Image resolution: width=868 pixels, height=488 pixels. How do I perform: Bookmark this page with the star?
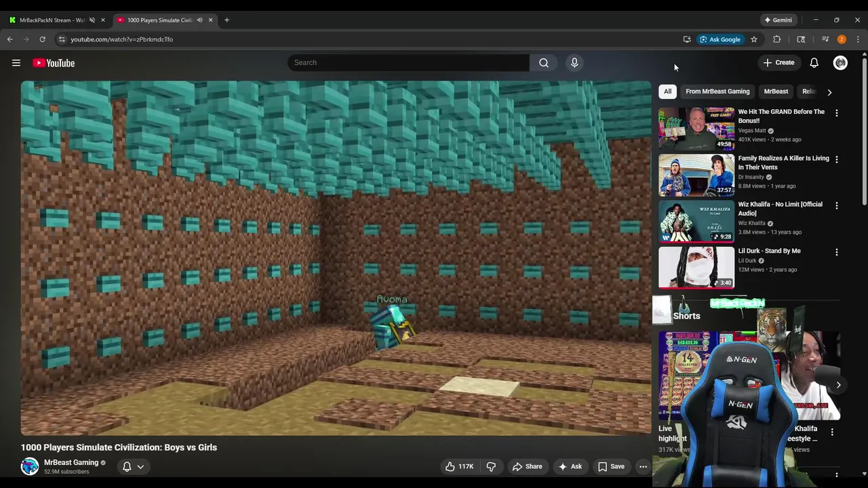754,39
